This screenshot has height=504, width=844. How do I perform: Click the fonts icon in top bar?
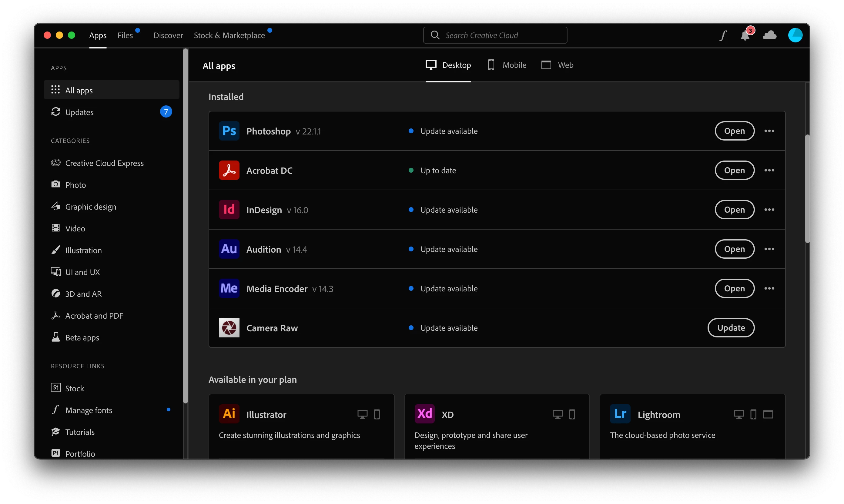pyautogui.click(x=723, y=35)
